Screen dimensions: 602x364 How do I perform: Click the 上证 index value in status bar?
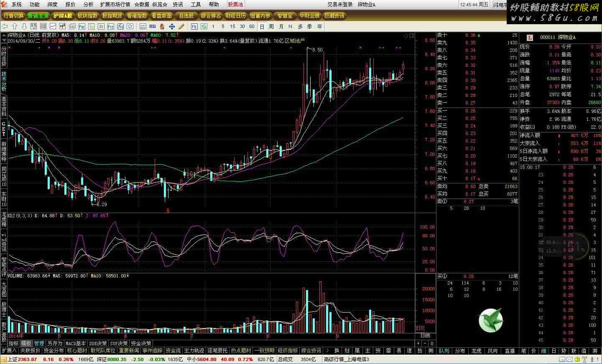[28, 359]
